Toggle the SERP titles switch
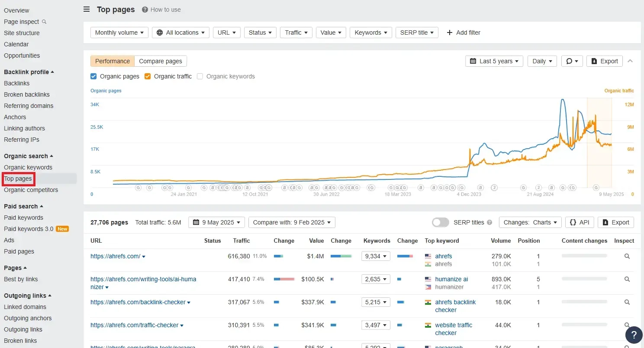This screenshot has height=348, width=644. tap(440, 222)
